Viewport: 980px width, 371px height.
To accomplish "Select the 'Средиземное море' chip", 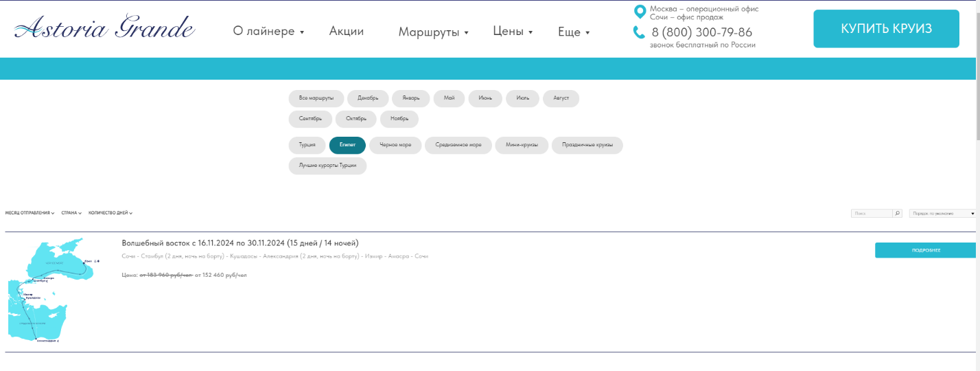I will (458, 146).
